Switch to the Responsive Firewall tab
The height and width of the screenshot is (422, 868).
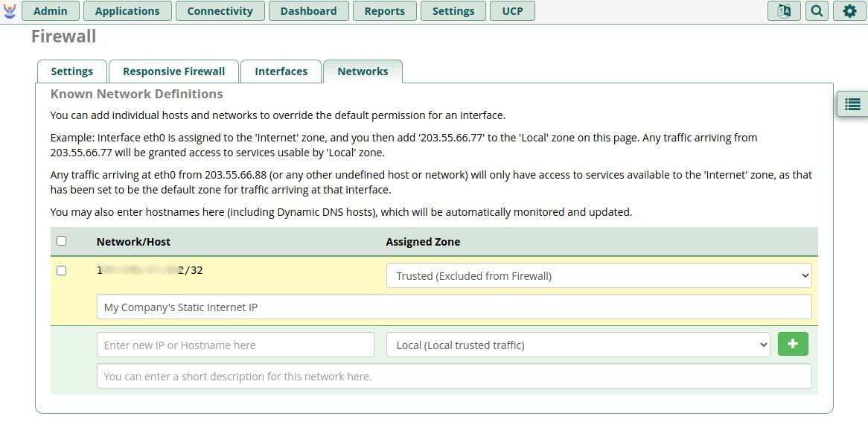tap(173, 71)
